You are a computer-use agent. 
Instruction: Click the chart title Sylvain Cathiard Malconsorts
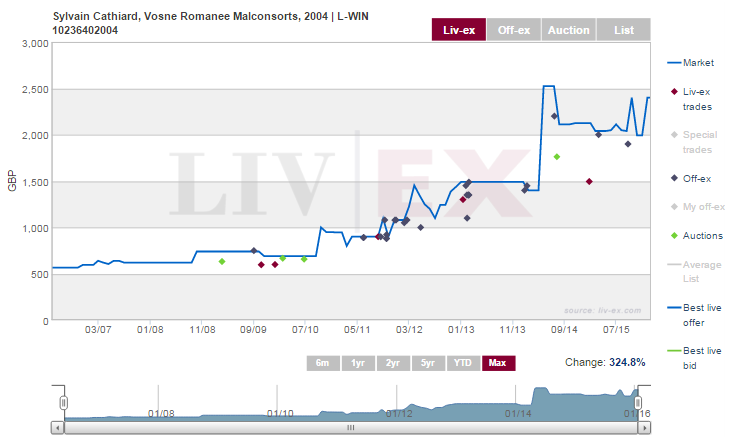point(211,23)
